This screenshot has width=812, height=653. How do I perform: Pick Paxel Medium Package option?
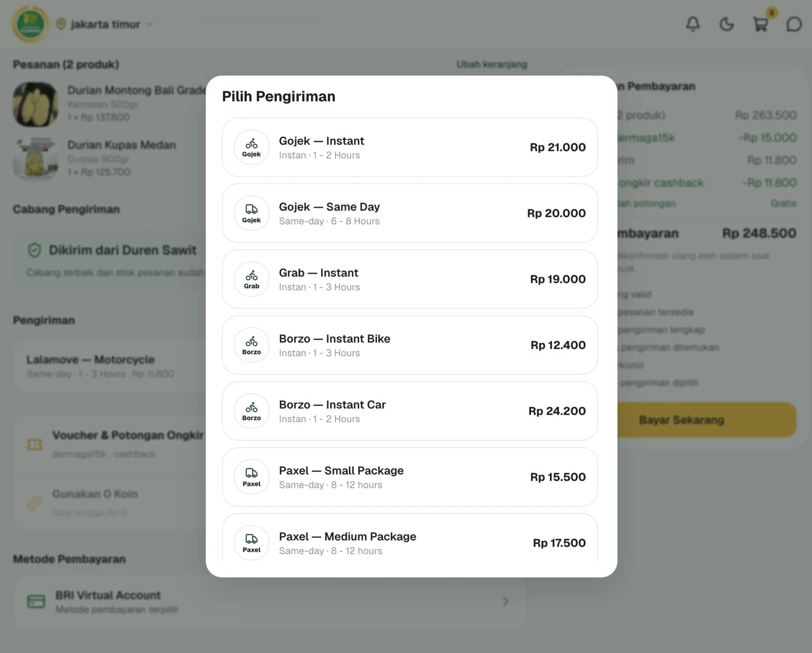(x=410, y=538)
